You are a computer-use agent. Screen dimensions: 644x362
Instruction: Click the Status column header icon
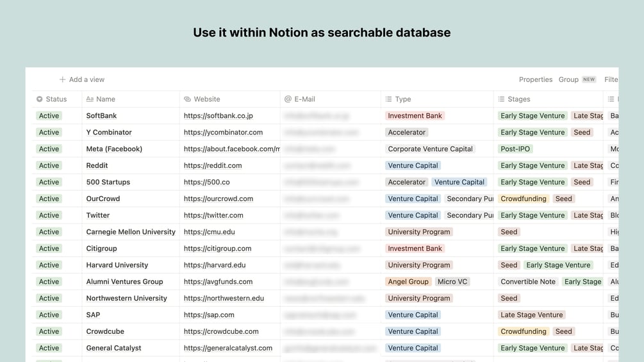pyautogui.click(x=40, y=99)
